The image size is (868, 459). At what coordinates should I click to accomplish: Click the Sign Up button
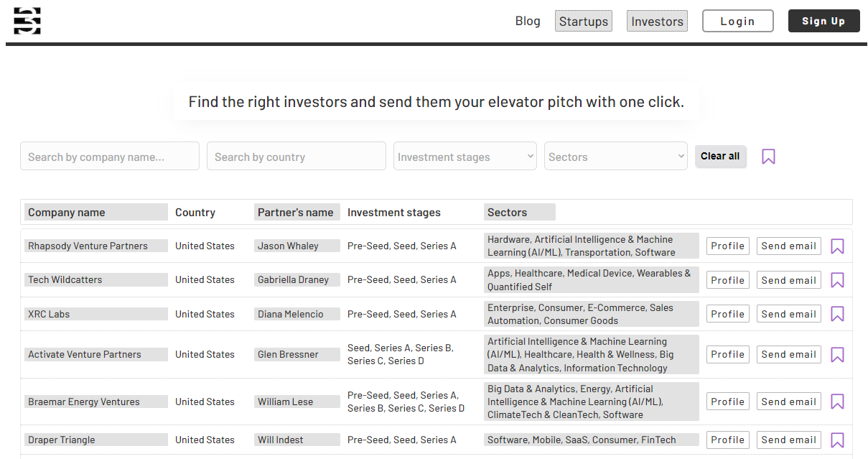click(x=823, y=21)
